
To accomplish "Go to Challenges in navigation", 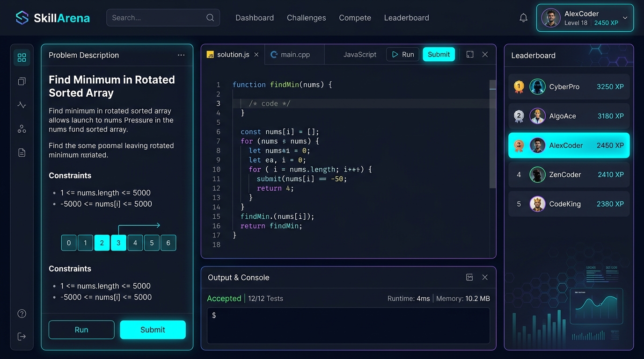I will click(x=307, y=18).
